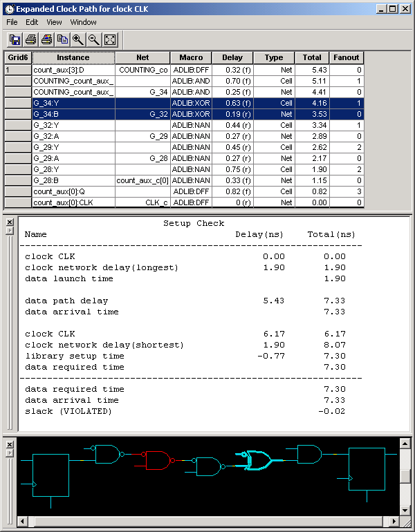Click the AND gate feeding the destination flip-flop
The width and height of the screenshot is (415, 532).
(x=309, y=455)
